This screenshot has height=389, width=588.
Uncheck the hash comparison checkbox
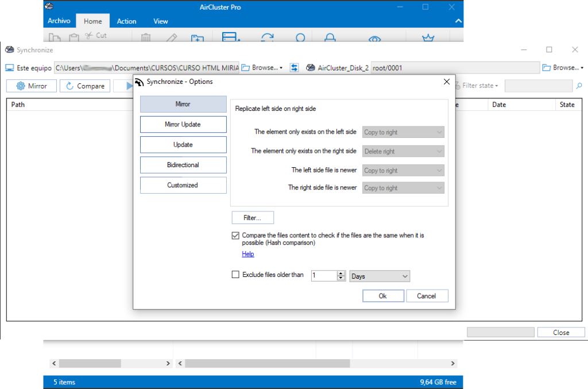click(235, 235)
